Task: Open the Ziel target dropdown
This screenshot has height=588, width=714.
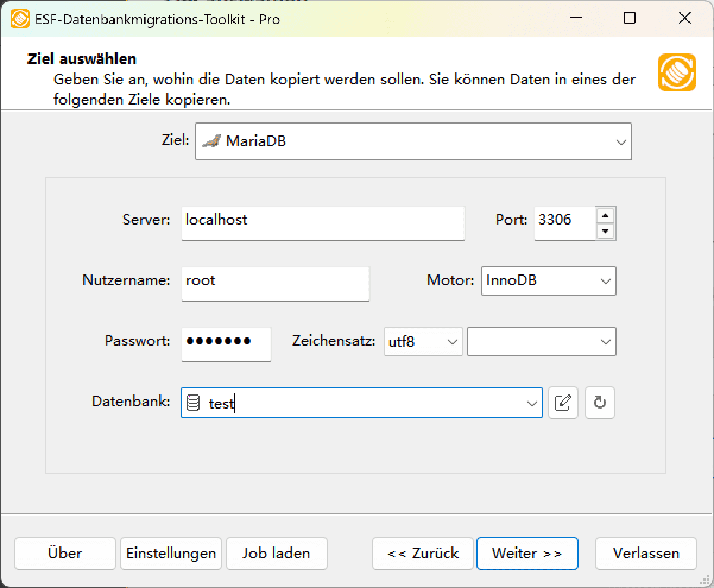Action: [621, 141]
